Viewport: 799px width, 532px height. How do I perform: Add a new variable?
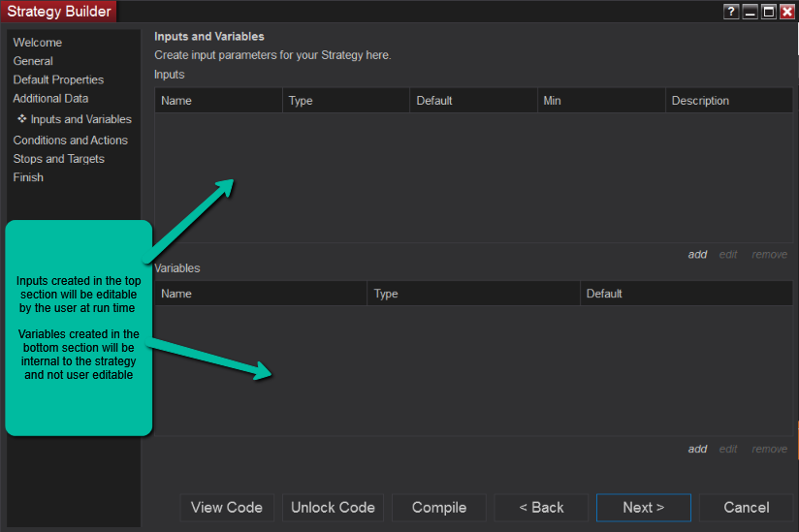[x=697, y=449]
